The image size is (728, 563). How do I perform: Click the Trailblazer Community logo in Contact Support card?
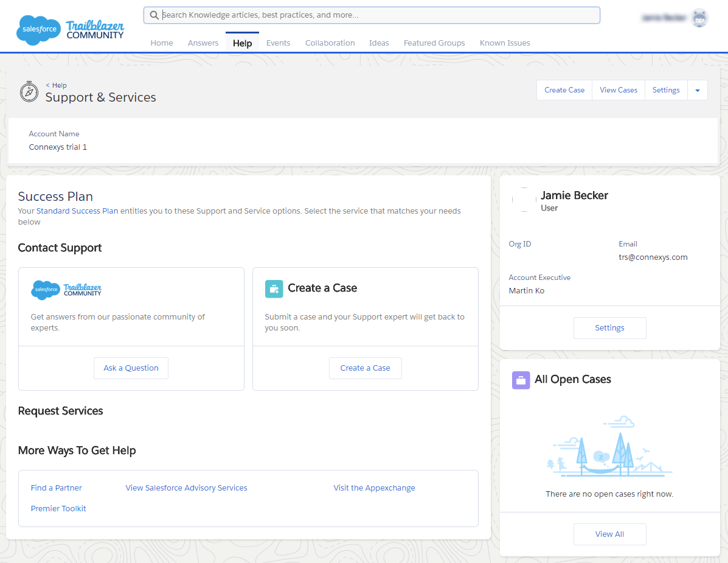66,289
